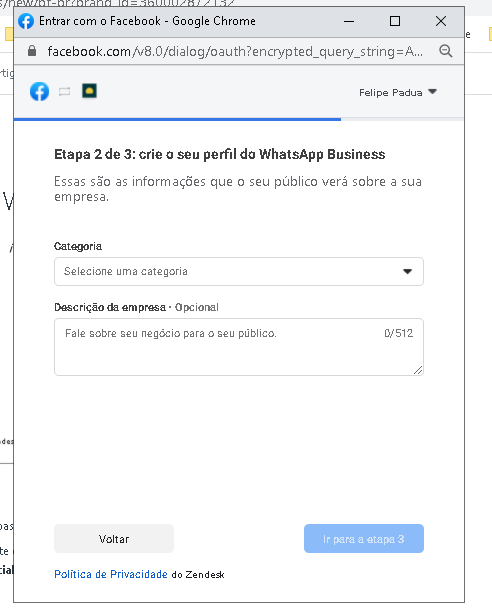Click the Facebook logo in dialog header

[x=40, y=91]
